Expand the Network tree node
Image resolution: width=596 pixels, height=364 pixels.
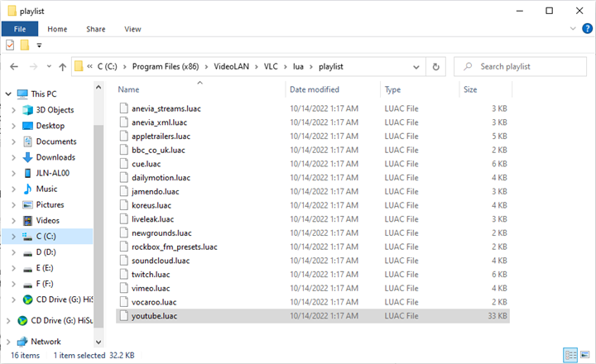tap(10, 341)
